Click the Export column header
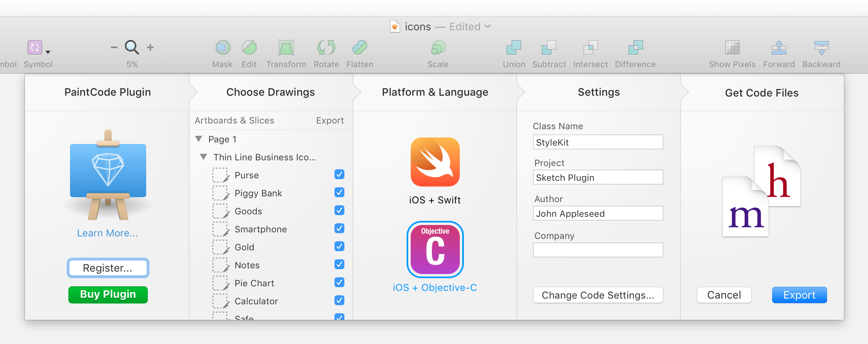 click(x=330, y=120)
